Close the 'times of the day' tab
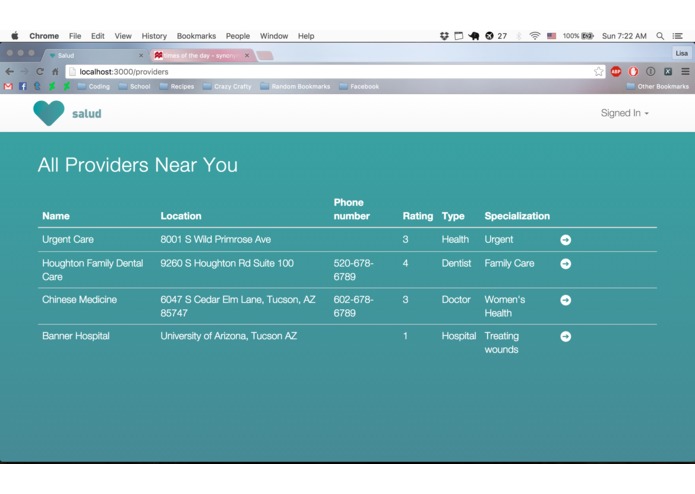This screenshot has height=494, width=695. point(247,55)
